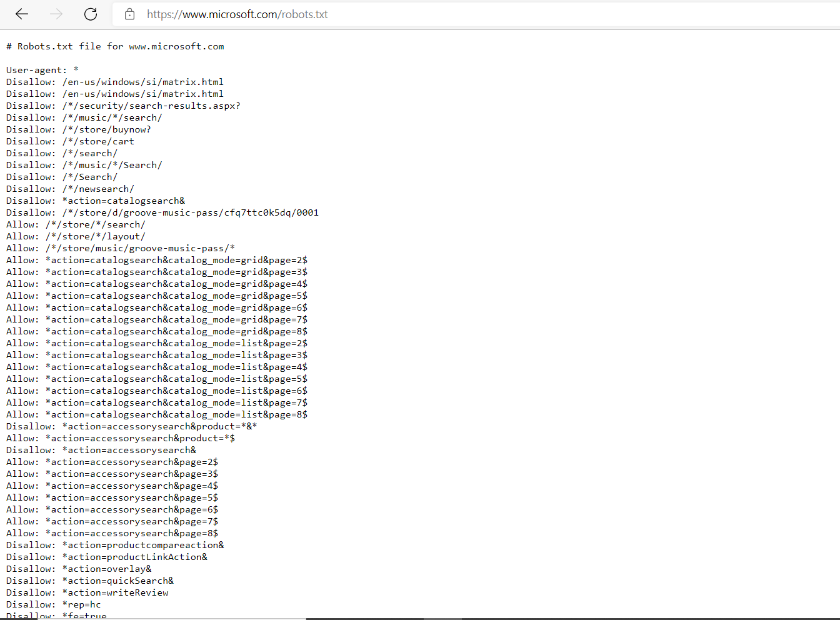Click the line "Allow: /*/store/*/search/"

pyautogui.click(x=76, y=224)
